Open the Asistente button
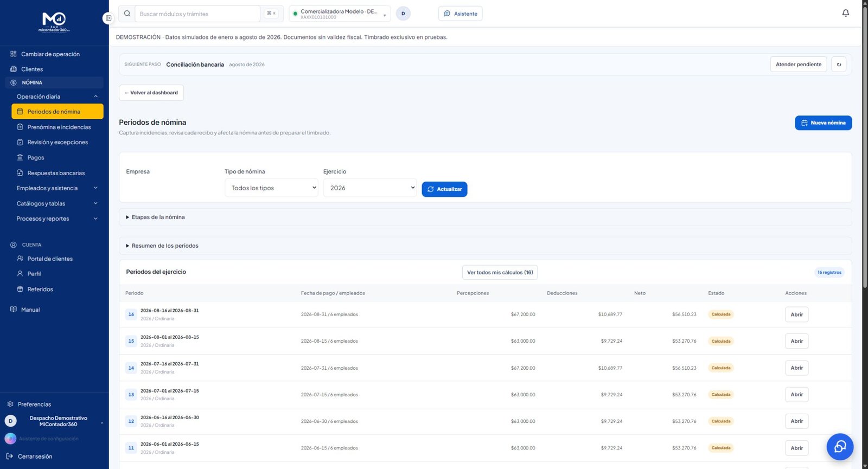 pos(460,14)
